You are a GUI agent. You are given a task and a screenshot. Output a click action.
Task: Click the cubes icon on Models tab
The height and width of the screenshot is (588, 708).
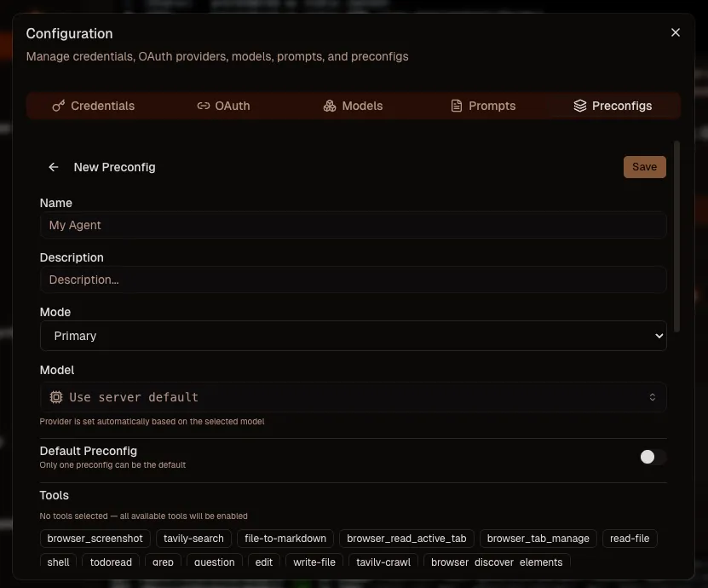pos(330,106)
